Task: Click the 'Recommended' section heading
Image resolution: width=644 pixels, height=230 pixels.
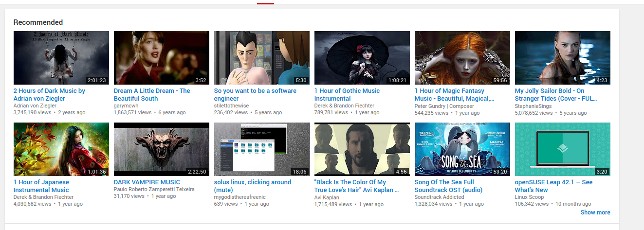Action: coord(38,22)
